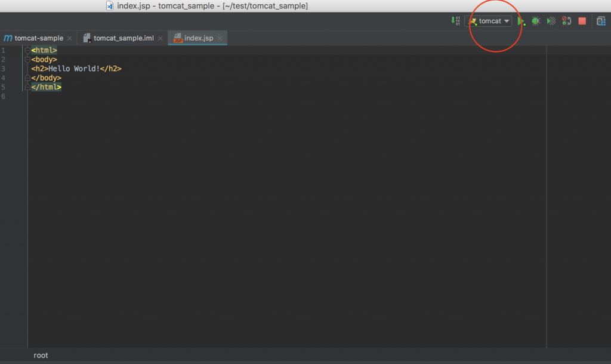The image size is (611, 364).
Task: Run the tomcat configuration
Action: tap(521, 21)
